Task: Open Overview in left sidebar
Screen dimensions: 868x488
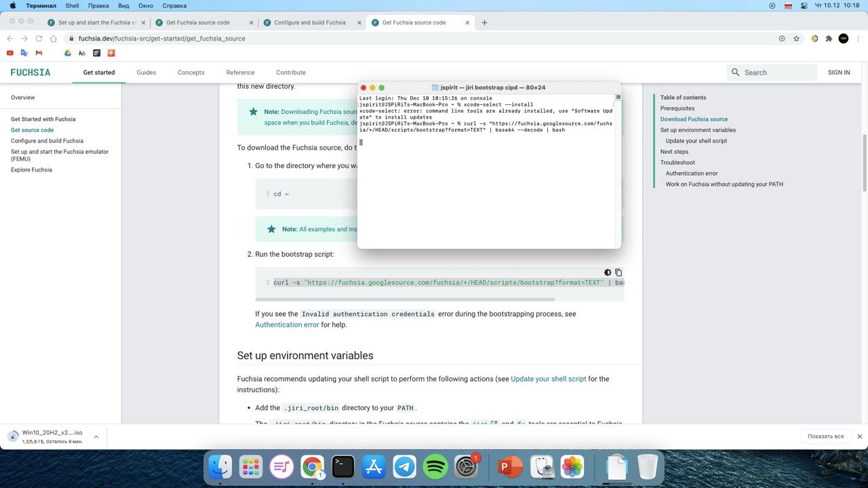Action: [22, 98]
